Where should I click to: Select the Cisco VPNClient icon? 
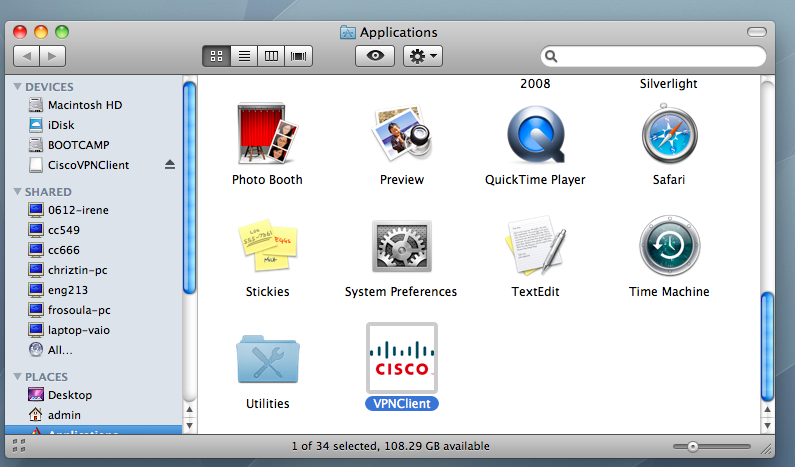tap(402, 358)
